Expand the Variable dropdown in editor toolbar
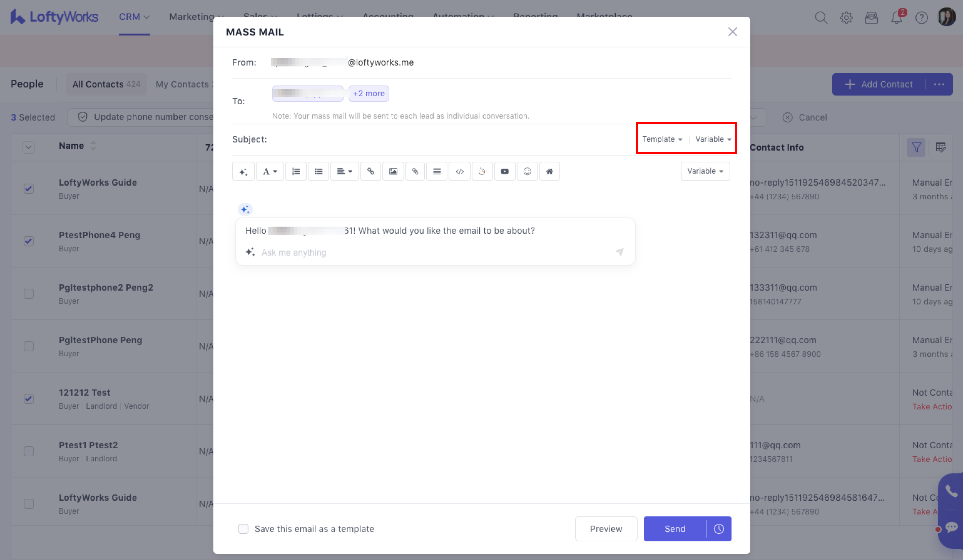963x560 pixels. click(705, 171)
